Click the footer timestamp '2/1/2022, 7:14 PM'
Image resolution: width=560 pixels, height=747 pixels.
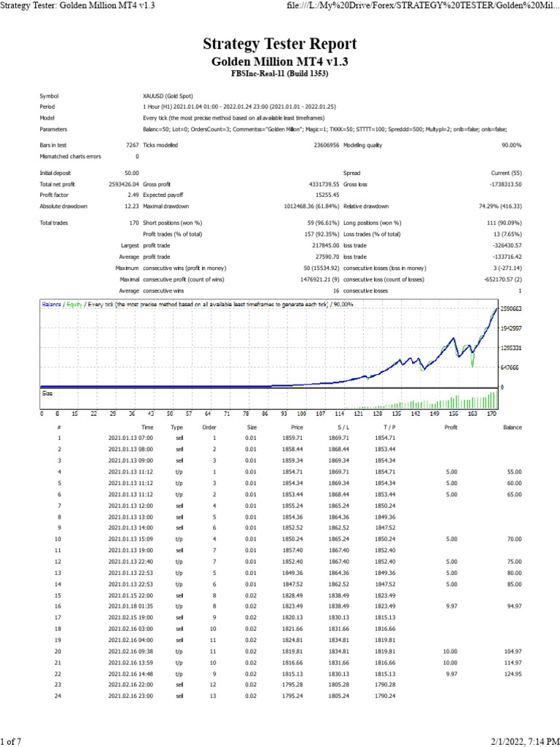(524, 741)
